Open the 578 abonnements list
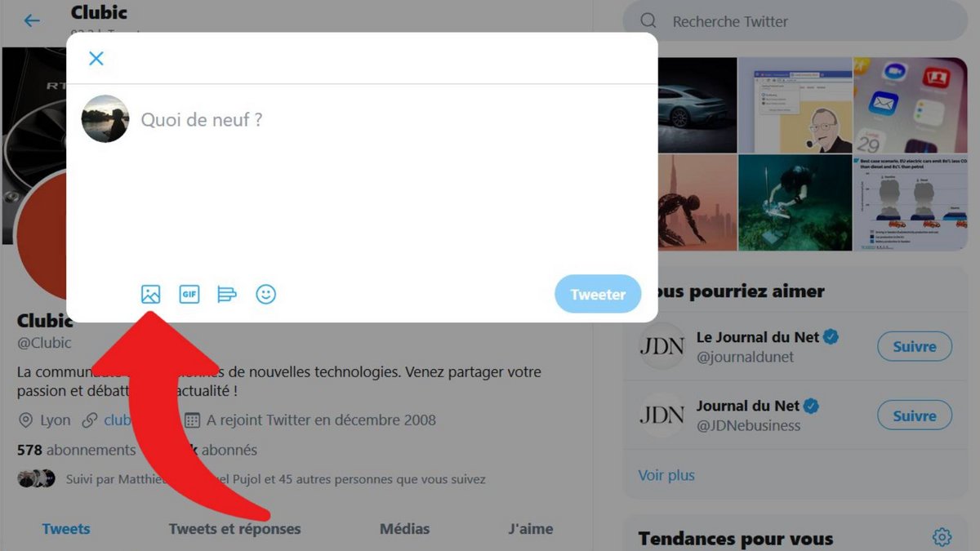 (76, 450)
